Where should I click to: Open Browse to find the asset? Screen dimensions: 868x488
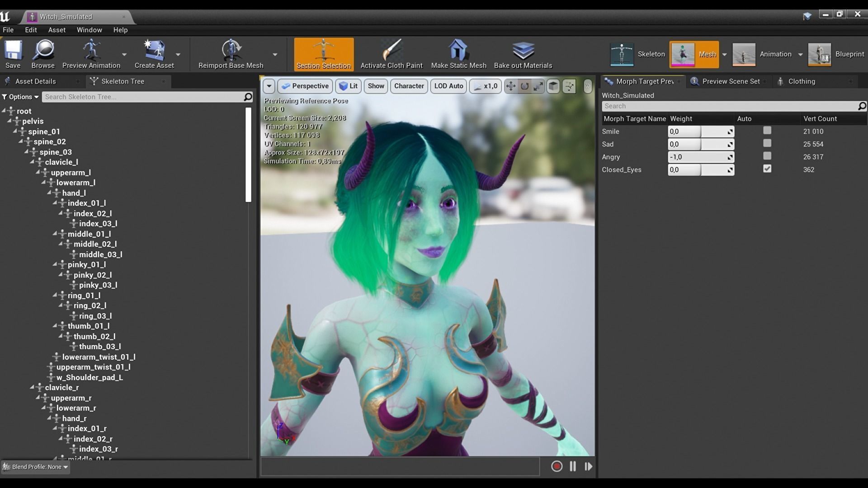tap(43, 51)
